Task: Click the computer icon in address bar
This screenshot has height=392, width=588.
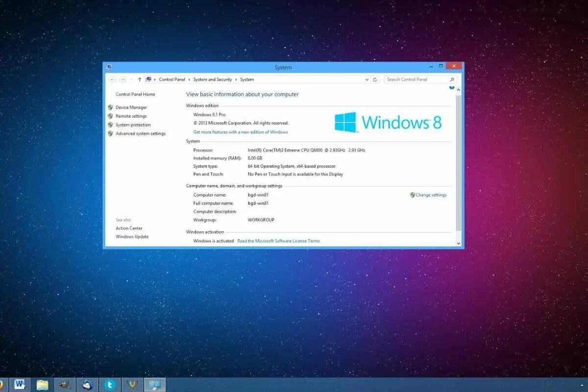Action: [148, 79]
